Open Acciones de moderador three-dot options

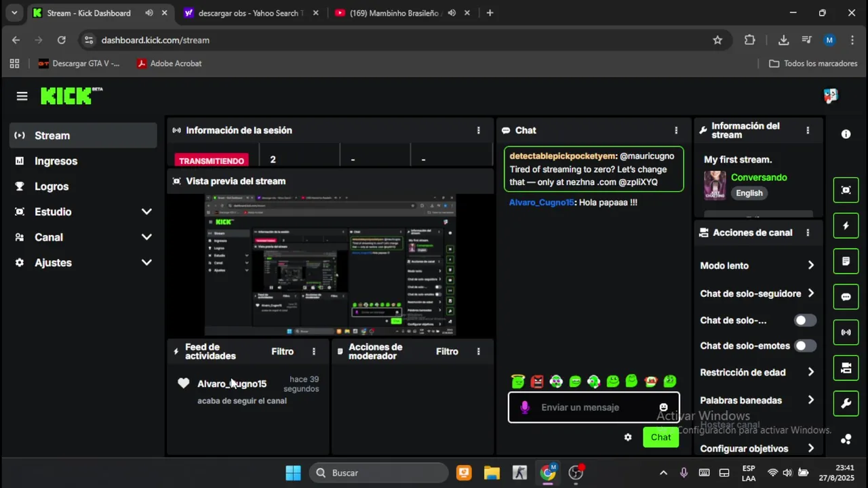coord(479,351)
